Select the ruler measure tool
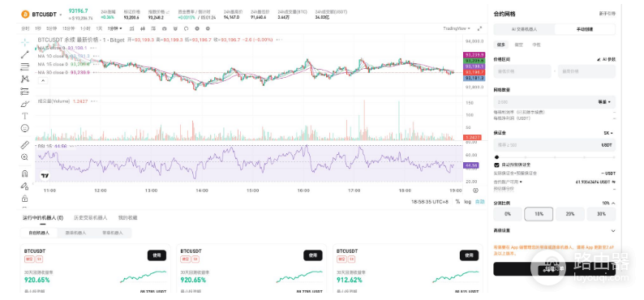 click(x=25, y=144)
